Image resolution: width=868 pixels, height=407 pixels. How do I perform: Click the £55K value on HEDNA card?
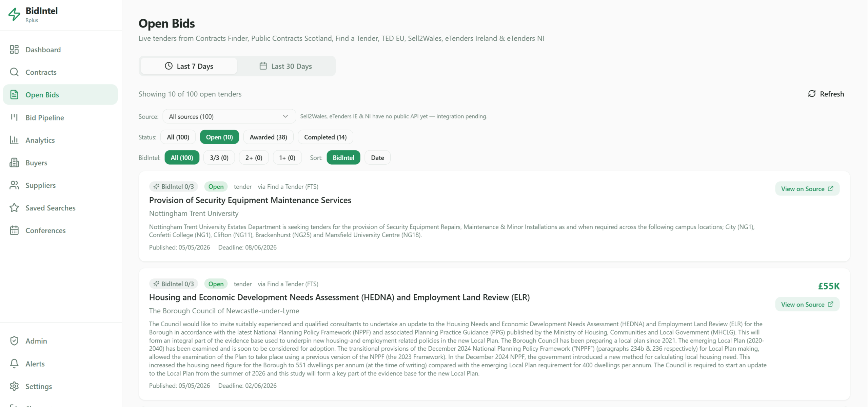[829, 286]
